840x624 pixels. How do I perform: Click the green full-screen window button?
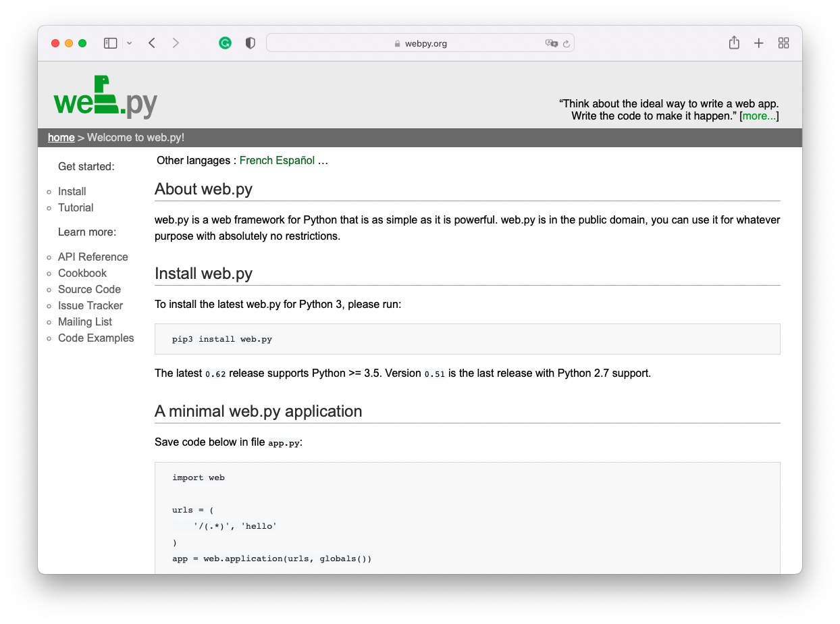[x=82, y=43]
